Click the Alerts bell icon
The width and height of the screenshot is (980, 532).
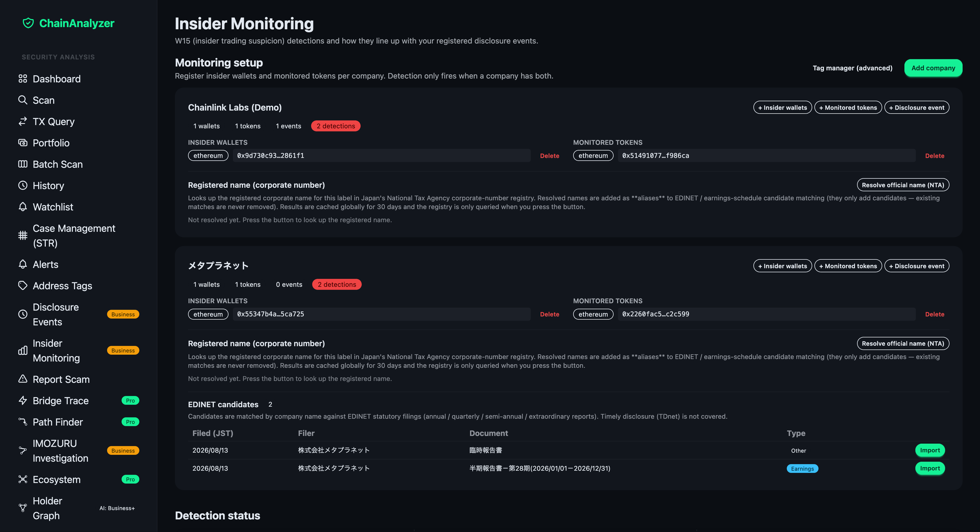coord(23,264)
